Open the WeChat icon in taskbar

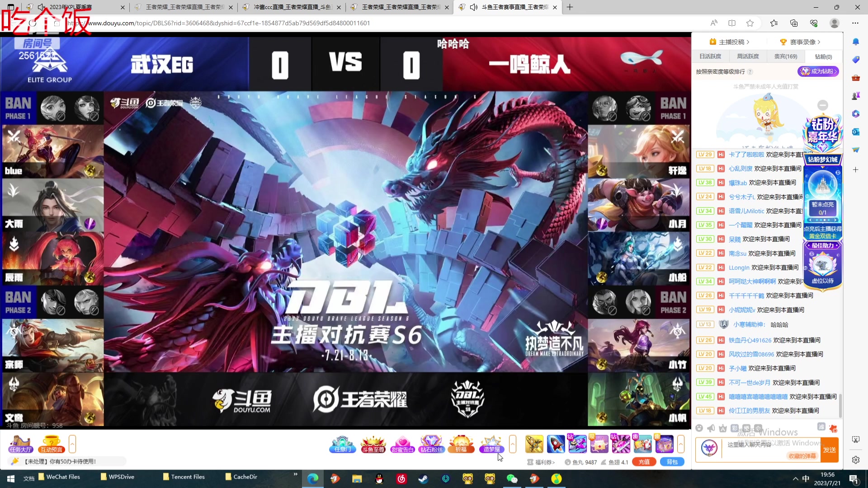(x=512, y=479)
